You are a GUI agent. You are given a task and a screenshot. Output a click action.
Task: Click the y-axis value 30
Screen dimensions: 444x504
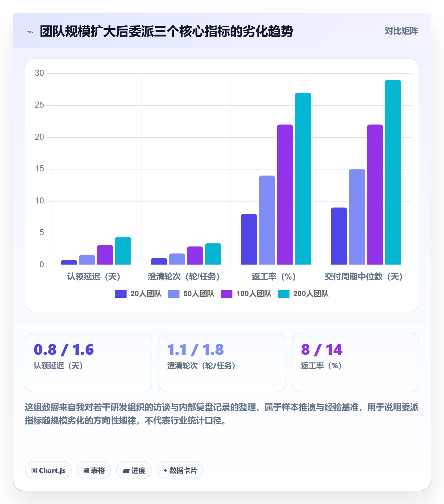(x=39, y=73)
